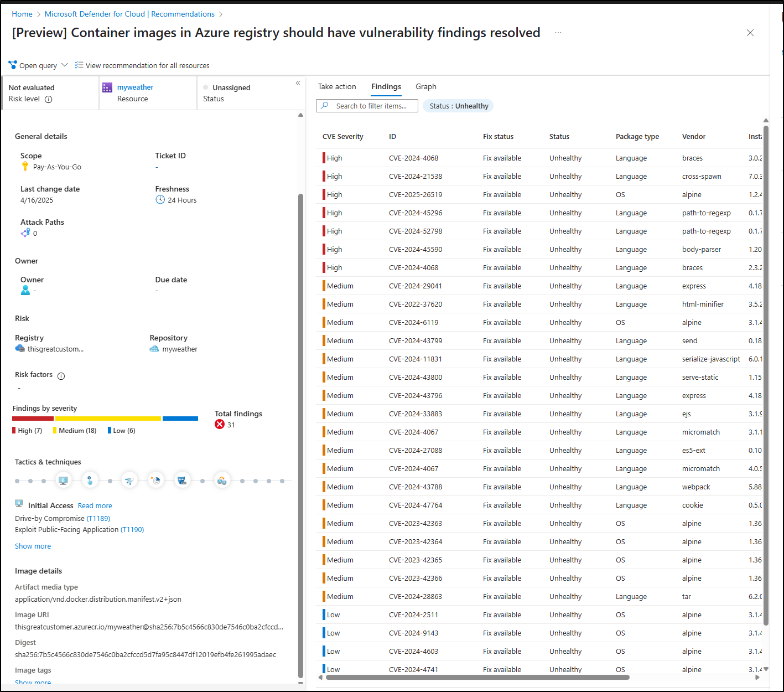
Task: Expand techniques with Show more under Initial Access
Action: pyautogui.click(x=33, y=546)
